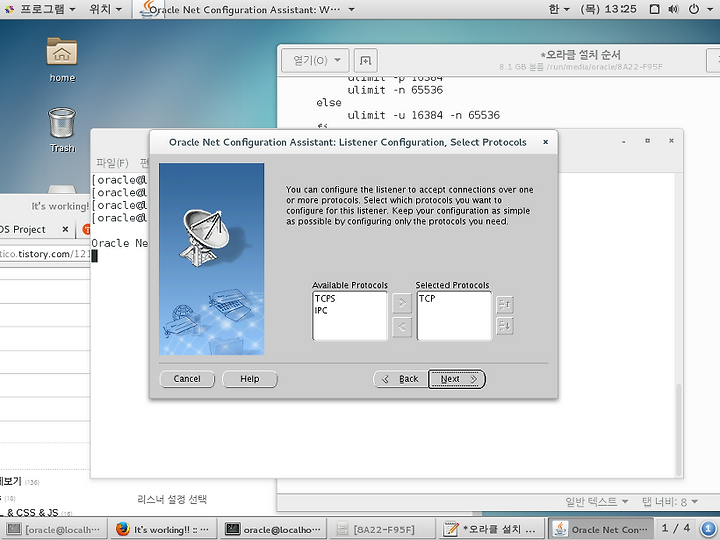Image resolution: width=720 pixels, height=540 pixels.
Task: Open the 프로그램 applications menu
Action: click(40, 9)
